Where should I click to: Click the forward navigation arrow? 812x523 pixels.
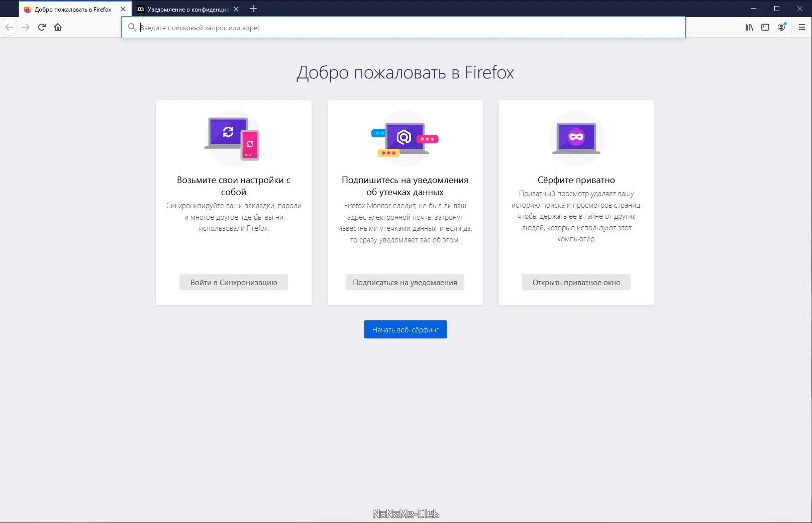(26, 27)
